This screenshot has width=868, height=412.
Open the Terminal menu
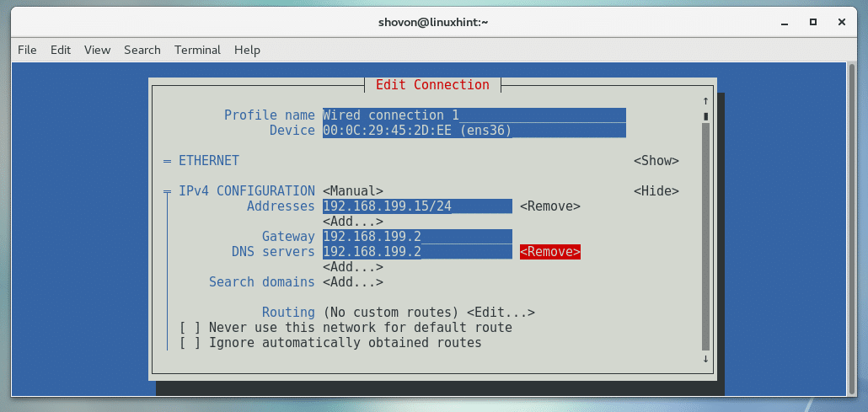coord(197,50)
